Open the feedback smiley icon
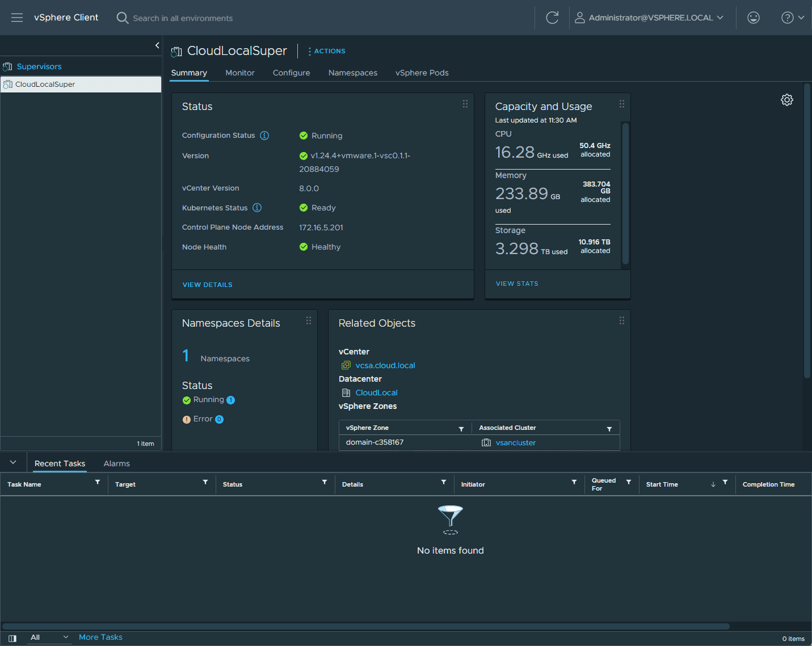Viewport: 812px width, 646px height. point(753,18)
